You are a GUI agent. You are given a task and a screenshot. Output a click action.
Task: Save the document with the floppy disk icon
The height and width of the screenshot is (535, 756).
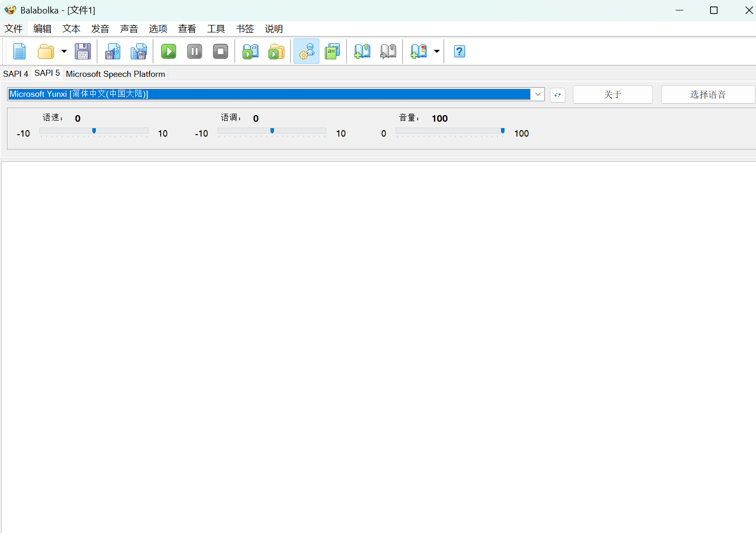tap(83, 51)
